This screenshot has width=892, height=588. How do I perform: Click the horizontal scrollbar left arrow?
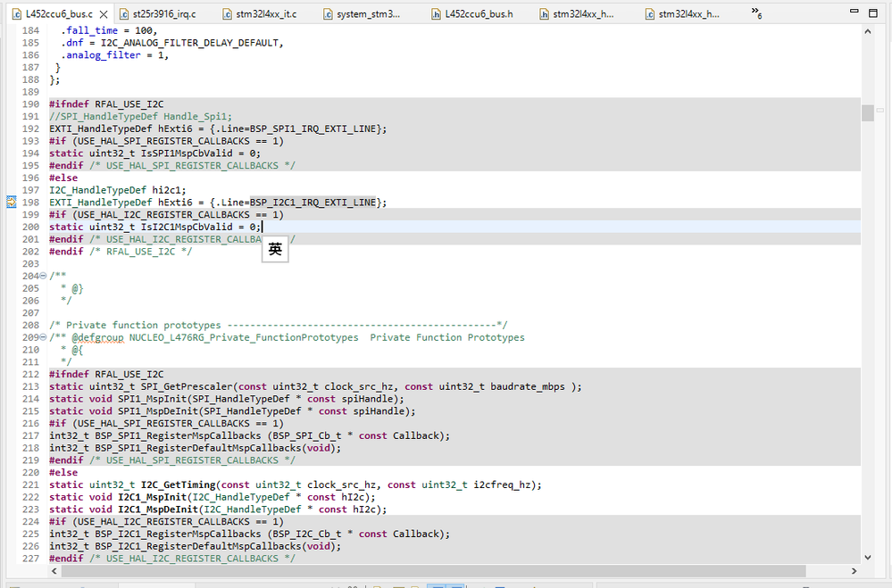54,571
